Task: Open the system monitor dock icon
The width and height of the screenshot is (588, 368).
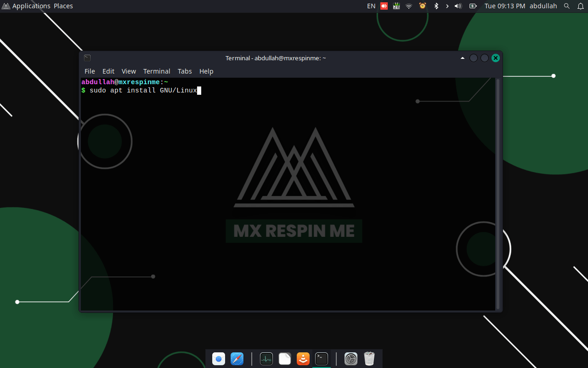Action: tap(266, 359)
